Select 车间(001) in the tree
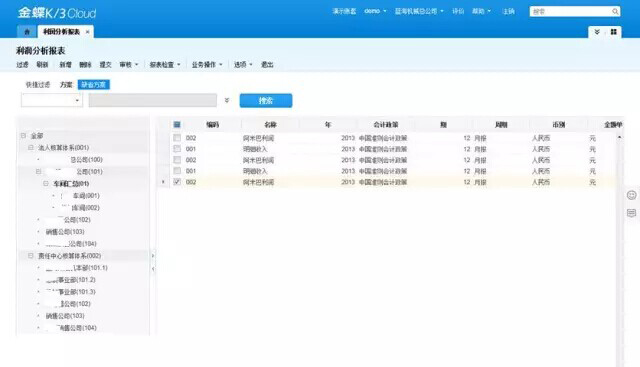This screenshot has width=640, height=367. [86, 196]
